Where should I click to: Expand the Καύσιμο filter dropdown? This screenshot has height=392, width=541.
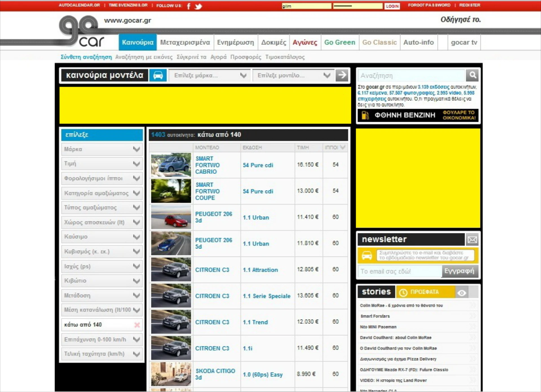[102, 237]
